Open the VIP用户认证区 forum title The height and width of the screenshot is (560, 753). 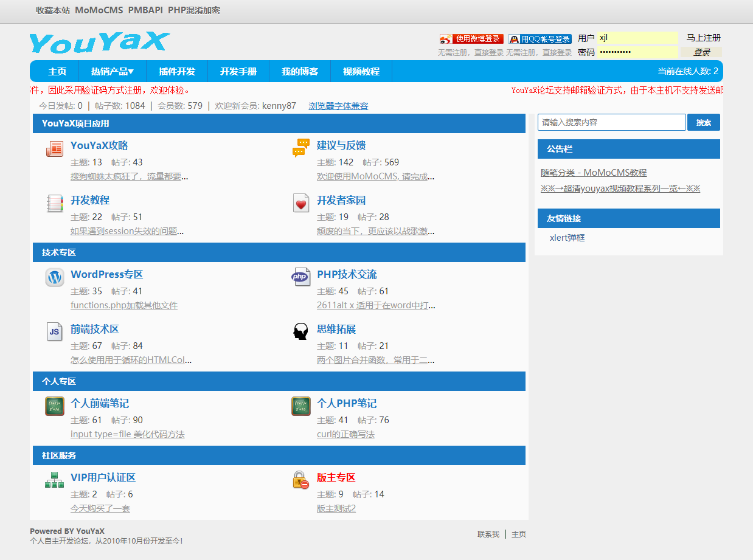point(103,477)
